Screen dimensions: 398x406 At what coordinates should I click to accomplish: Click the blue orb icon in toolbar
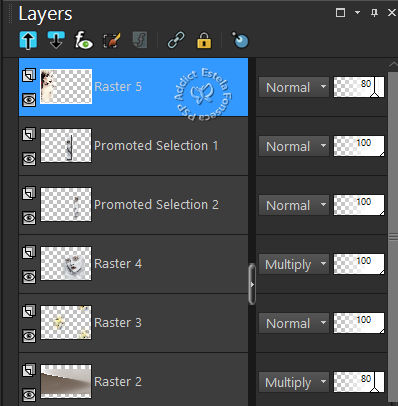coord(240,40)
